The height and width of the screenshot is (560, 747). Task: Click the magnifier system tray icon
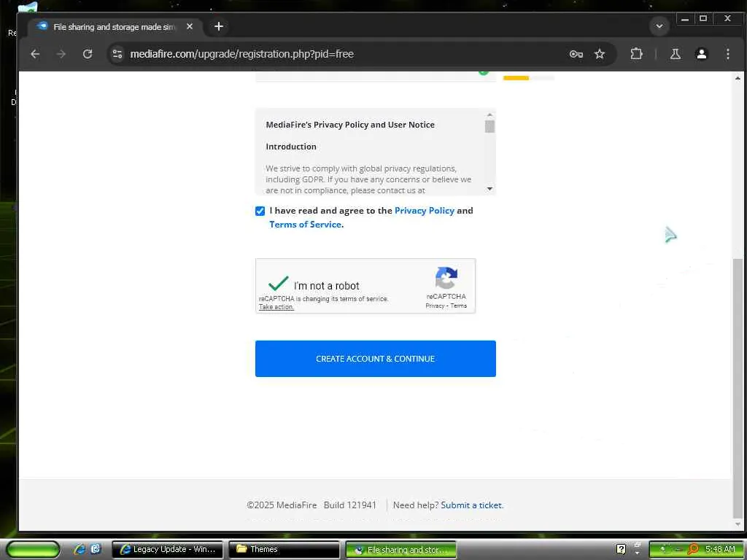693,549
